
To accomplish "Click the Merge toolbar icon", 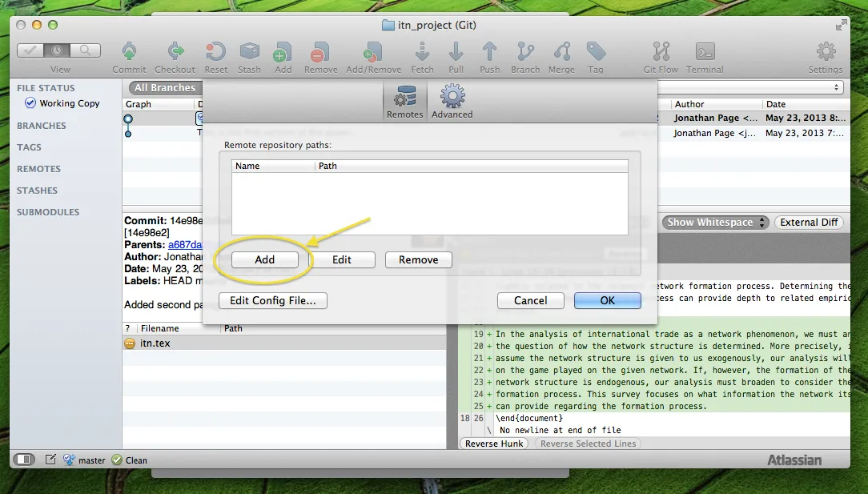I will point(561,53).
